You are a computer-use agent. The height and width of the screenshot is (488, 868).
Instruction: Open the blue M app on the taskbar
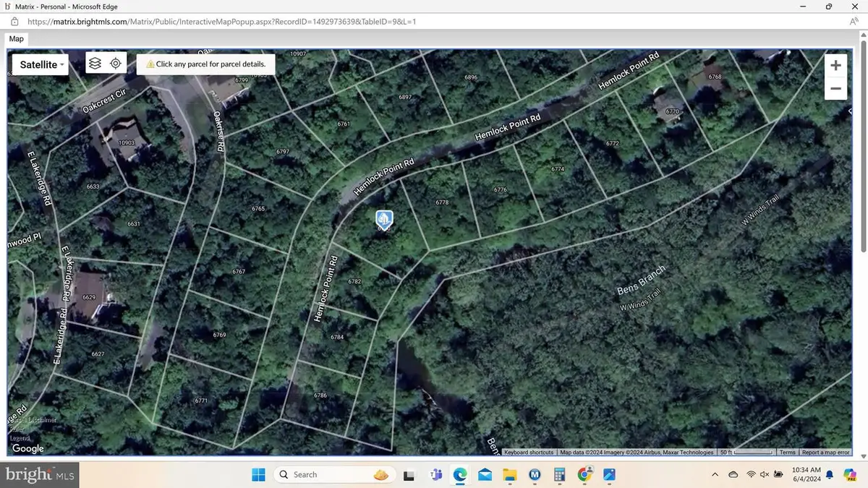click(x=535, y=475)
